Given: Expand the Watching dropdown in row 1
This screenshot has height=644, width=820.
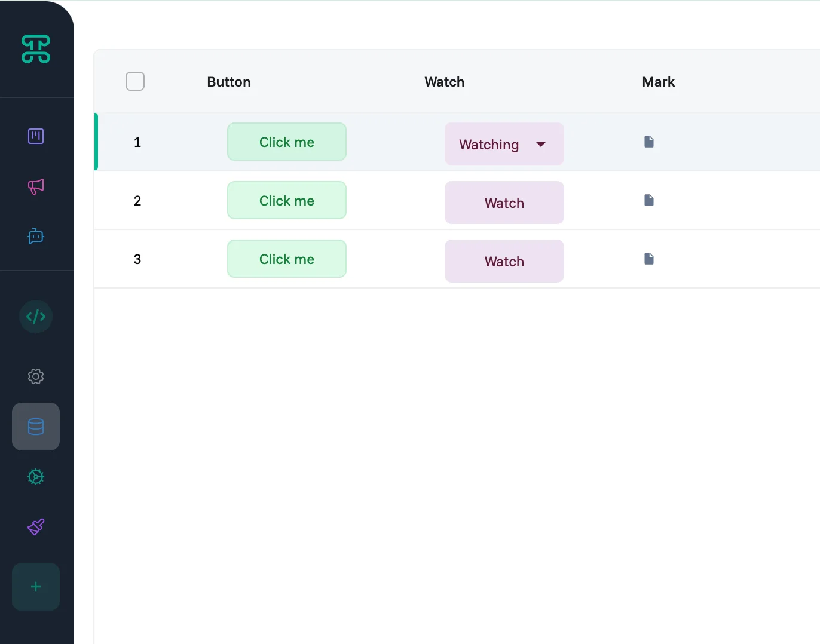Looking at the screenshot, I should coord(540,145).
